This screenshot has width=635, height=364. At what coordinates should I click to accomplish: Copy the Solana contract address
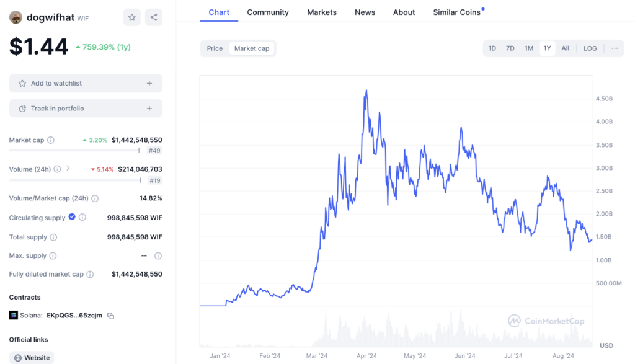coord(110,316)
